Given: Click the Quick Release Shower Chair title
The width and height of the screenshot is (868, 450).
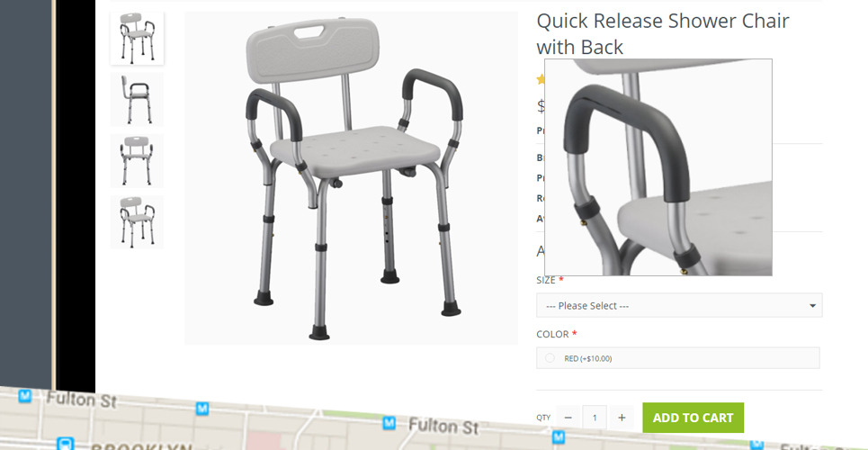Looking at the screenshot, I should pyautogui.click(x=663, y=34).
